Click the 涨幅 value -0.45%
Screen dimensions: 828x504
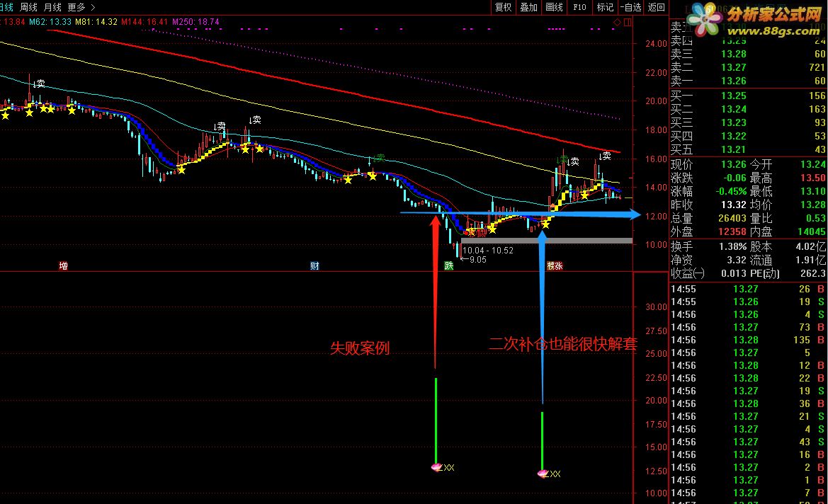tap(732, 191)
